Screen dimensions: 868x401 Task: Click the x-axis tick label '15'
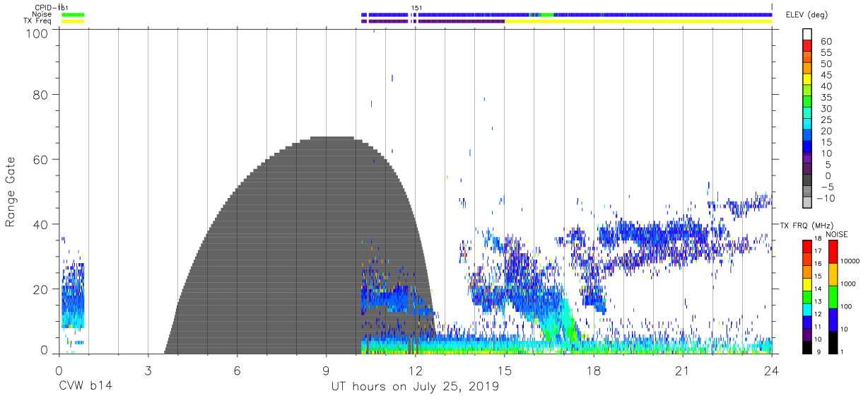point(504,371)
